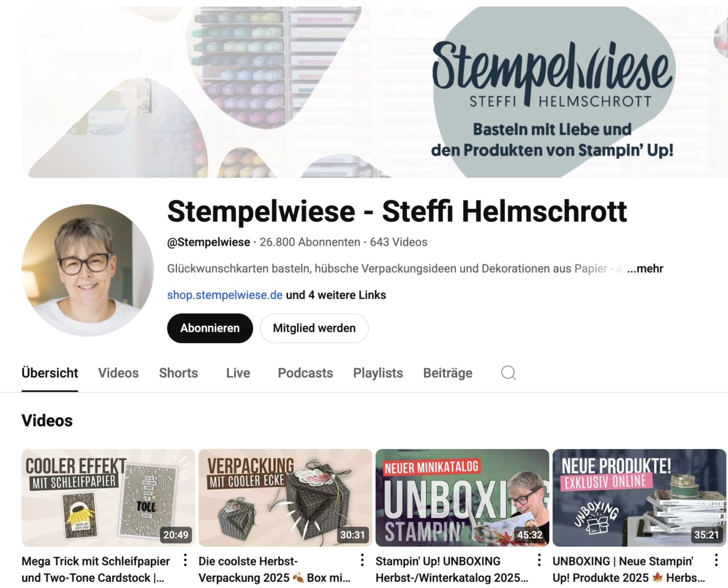The image size is (728, 588).
Task: Subscribe with the Abonnieren button
Action: click(210, 328)
